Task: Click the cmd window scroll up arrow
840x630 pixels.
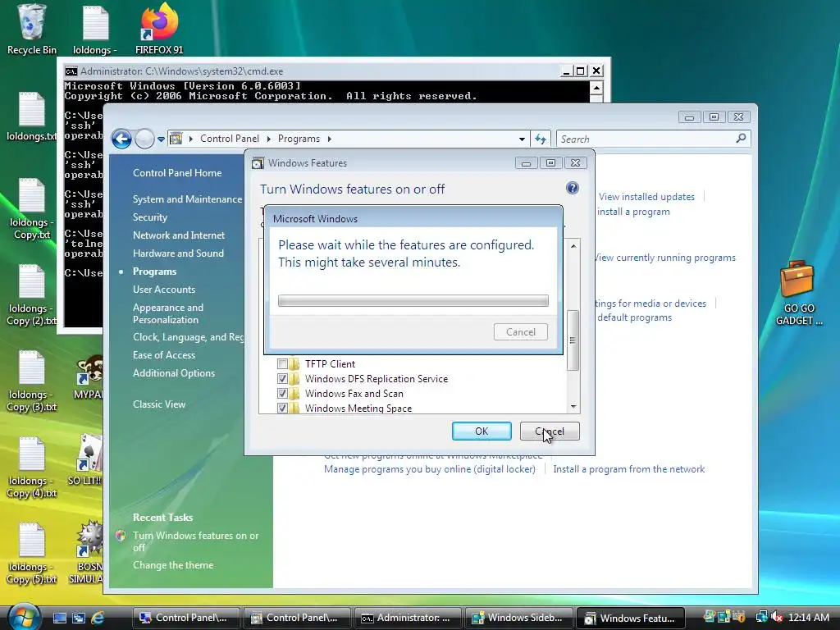Action: pyautogui.click(x=596, y=87)
